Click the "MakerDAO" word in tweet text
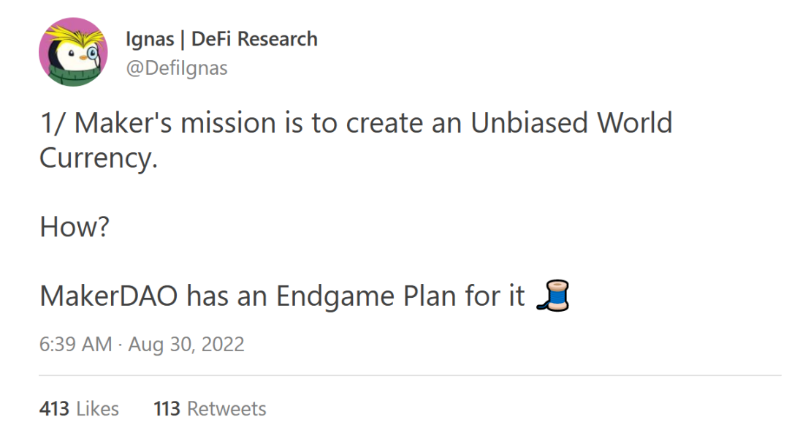This screenshot has width=790, height=443. coord(109,296)
